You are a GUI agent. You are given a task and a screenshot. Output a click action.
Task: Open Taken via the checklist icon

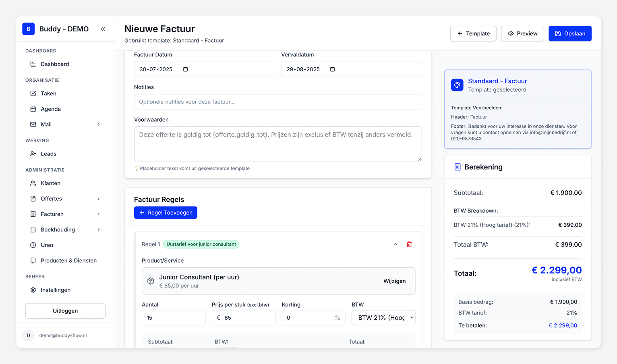(x=33, y=93)
